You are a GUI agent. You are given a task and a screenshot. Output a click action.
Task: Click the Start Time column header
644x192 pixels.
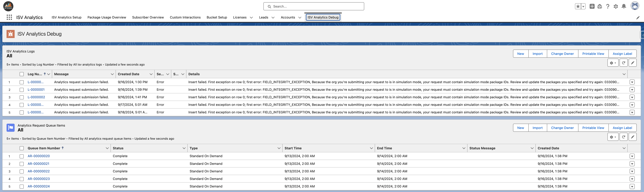click(293, 148)
